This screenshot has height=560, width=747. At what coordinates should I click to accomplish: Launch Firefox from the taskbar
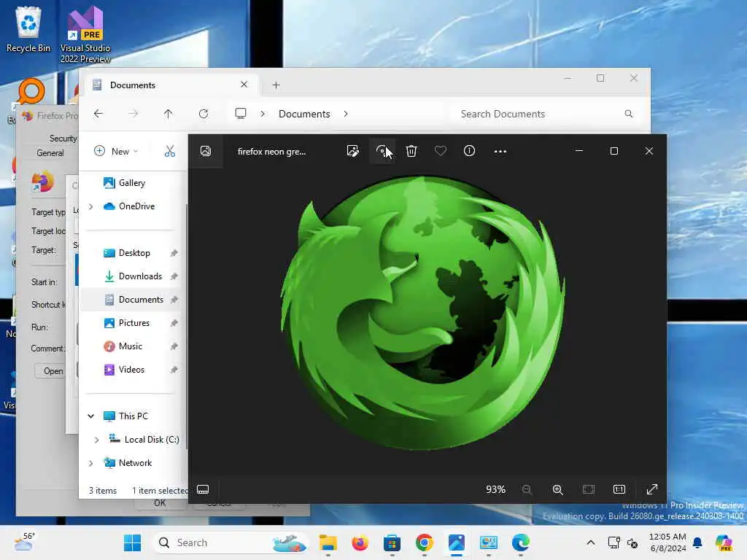[x=360, y=542]
